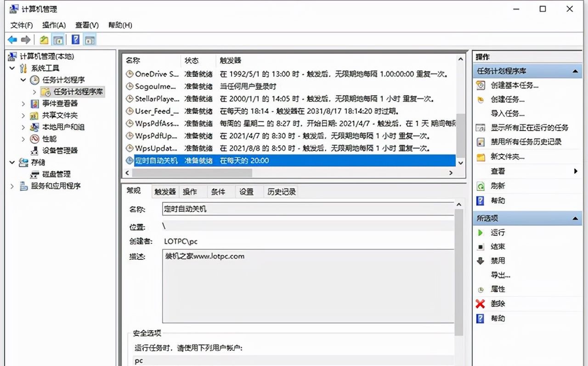The height and width of the screenshot is (366, 588).
Task: Click the task list scroll-up arrow
Action: 461,59
